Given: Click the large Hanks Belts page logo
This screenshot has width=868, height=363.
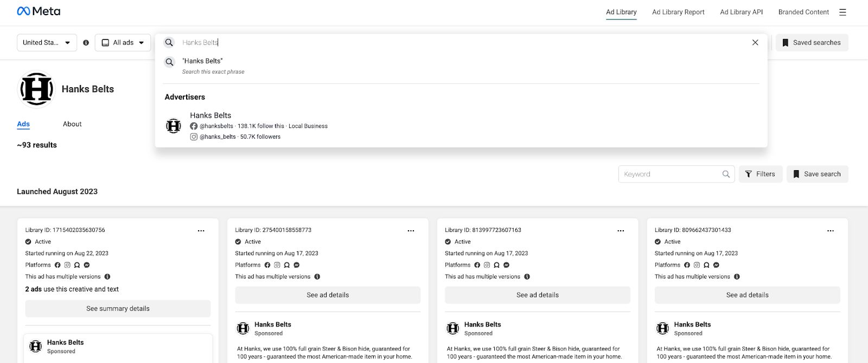Looking at the screenshot, I should point(37,89).
